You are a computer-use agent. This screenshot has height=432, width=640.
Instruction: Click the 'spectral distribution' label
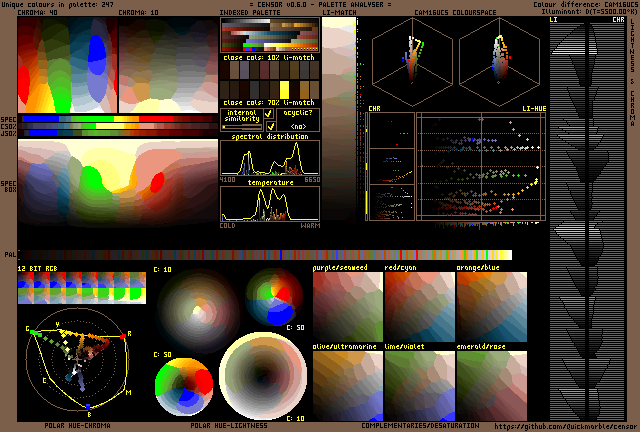[270, 136]
